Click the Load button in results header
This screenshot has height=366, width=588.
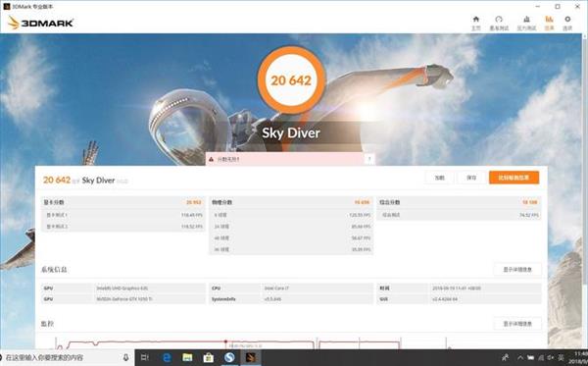(439, 178)
